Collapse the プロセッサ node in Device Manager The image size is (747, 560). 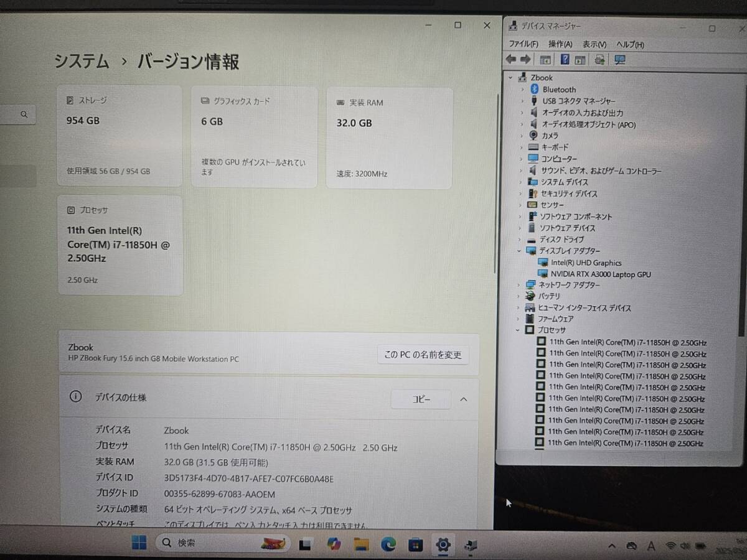click(x=518, y=330)
